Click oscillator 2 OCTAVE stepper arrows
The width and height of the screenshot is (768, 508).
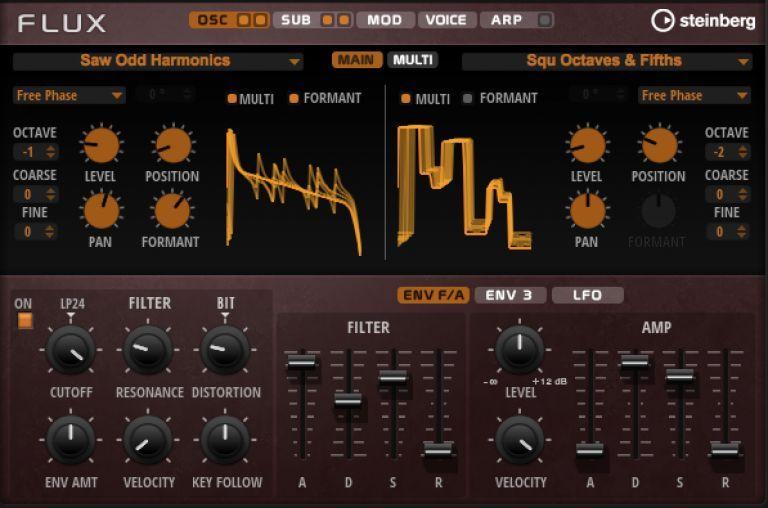coord(743,152)
